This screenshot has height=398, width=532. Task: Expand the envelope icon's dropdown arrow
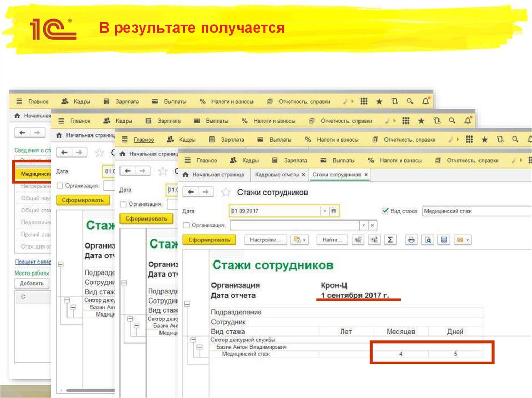(467, 240)
